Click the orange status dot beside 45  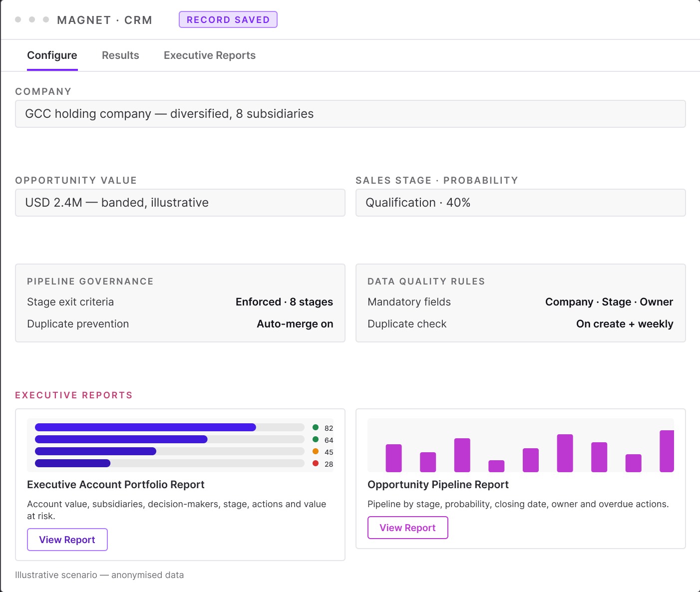[316, 451]
